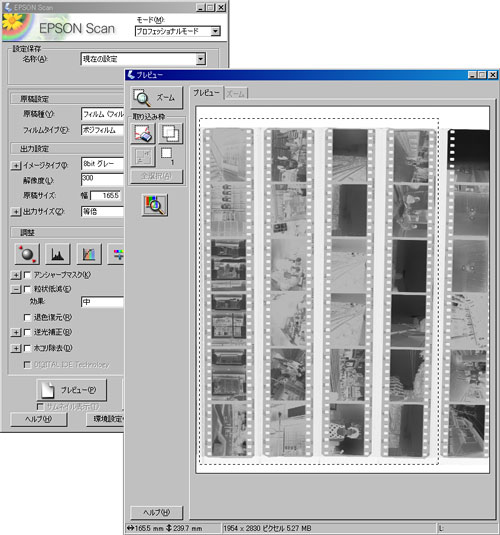Expand the 出力サイズ plus expander
The width and height of the screenshot is (500, 535).
point(16,212)
